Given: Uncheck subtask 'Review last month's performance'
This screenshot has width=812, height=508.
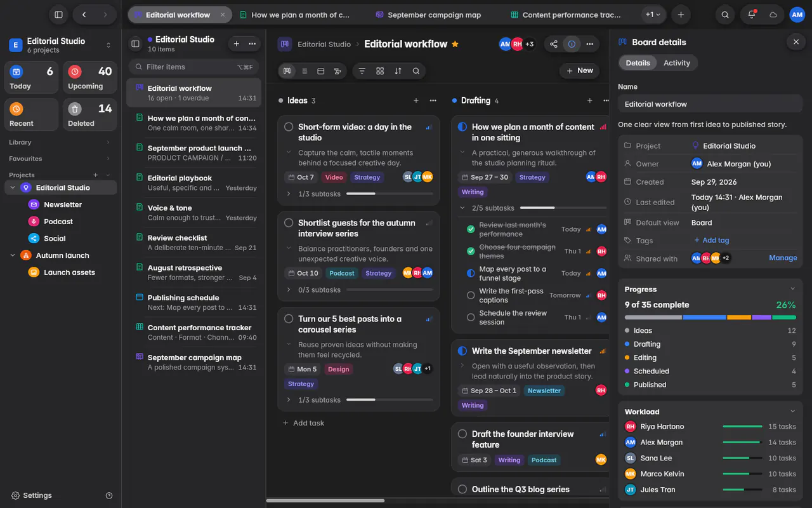Looking at the screenshot, I should pos(471,229).
